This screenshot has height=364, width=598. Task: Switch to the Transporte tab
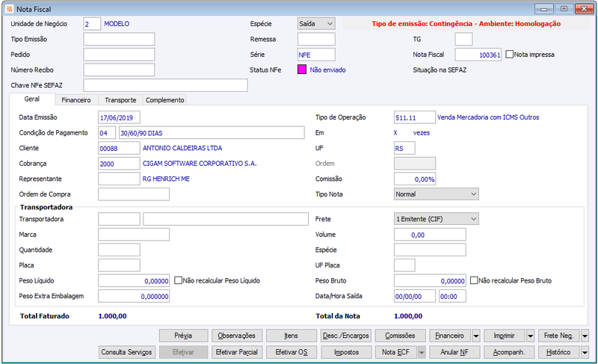click(120, 100)
